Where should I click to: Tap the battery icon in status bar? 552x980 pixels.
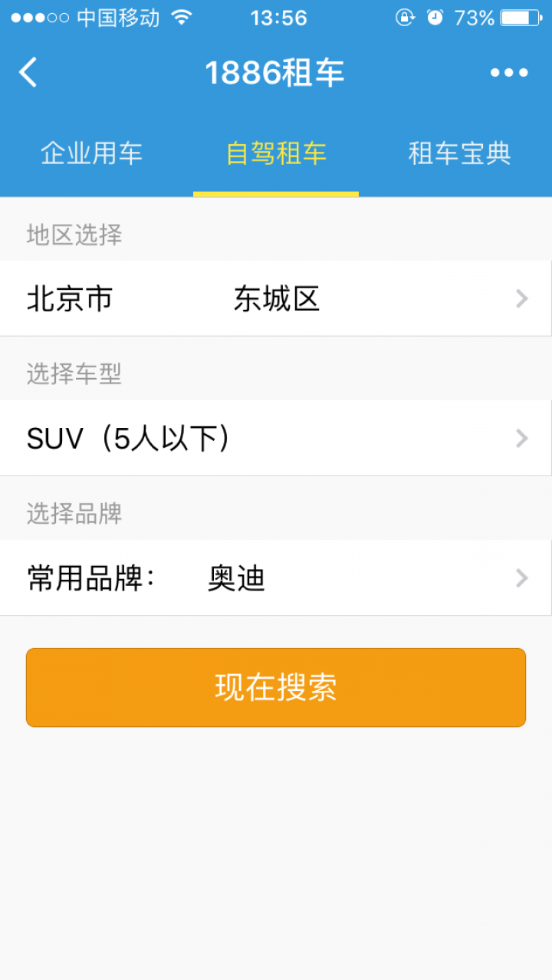(x=521, y=17)
